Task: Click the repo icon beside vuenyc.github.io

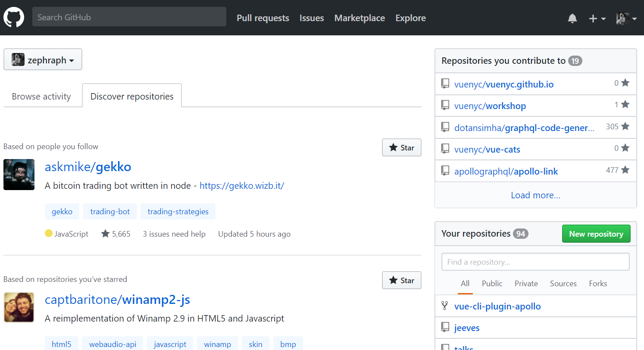Action: click(445, 84)
